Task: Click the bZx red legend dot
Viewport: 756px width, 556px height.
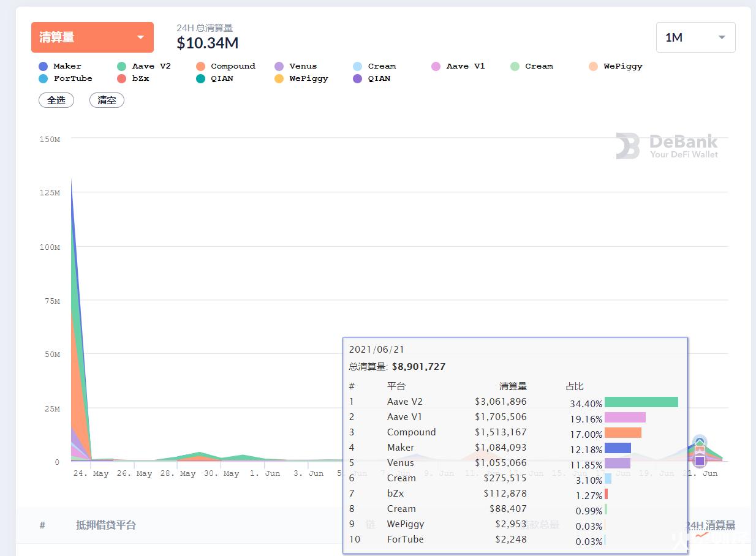Action: pos(121,78)
